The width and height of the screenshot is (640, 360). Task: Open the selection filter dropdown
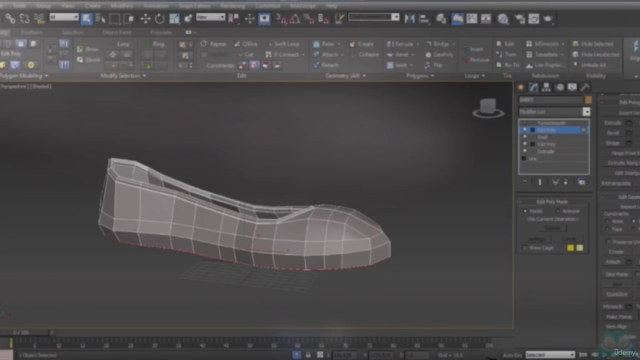click(64, 17)
